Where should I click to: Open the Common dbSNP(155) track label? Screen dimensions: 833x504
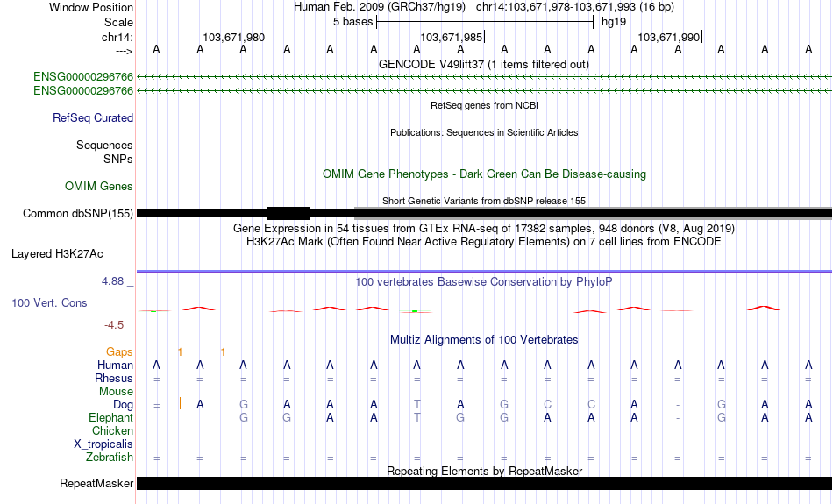coord(77,214)
